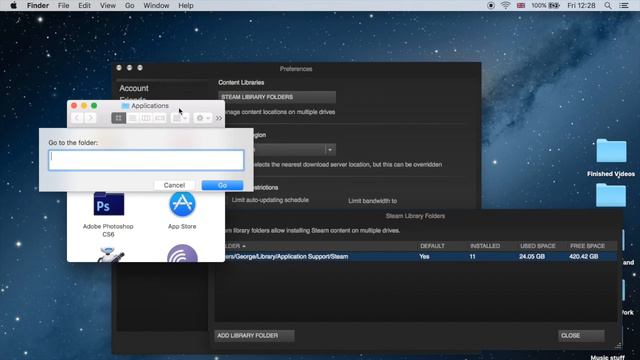Click the Go to the folder text field
This screenshot has height=360, width=640.
click(x=146, y=160)
